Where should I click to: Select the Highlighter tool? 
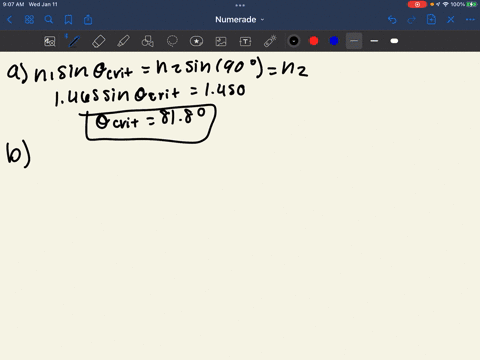coord(123,41)
